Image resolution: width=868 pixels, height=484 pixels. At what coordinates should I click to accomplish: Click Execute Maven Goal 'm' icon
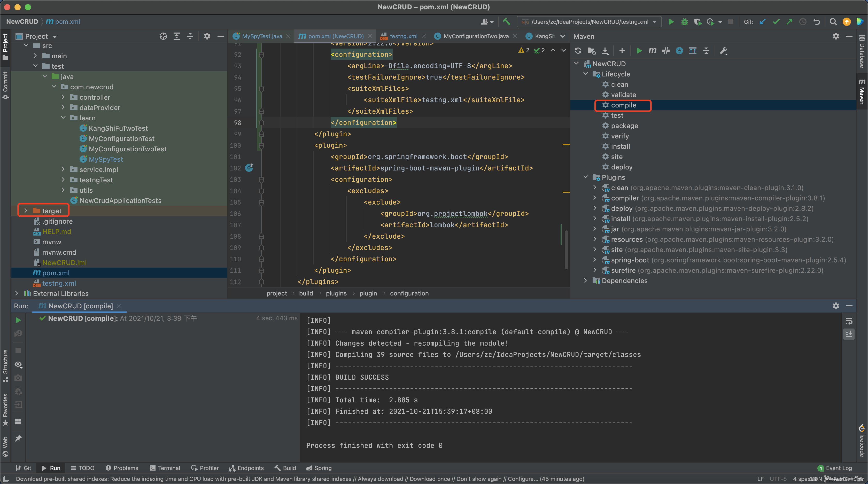click(652, 51)
